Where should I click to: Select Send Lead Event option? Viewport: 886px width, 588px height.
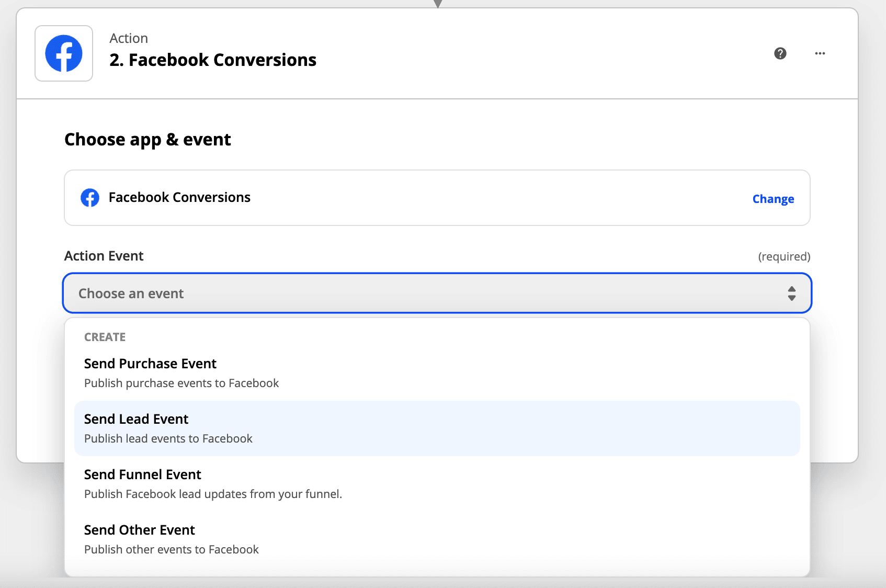437,428
